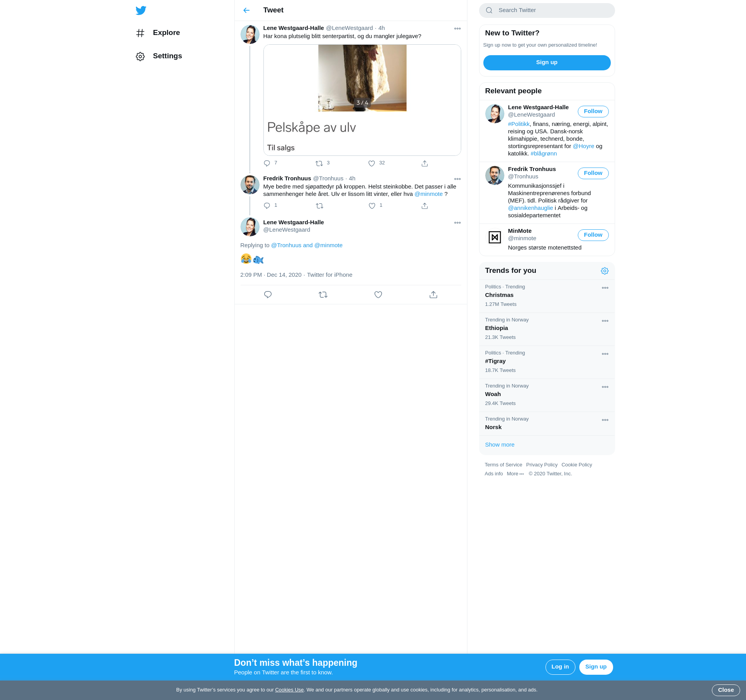Click Sign up on the bottom banner
The image size is (746, 700).
point(596,667)
